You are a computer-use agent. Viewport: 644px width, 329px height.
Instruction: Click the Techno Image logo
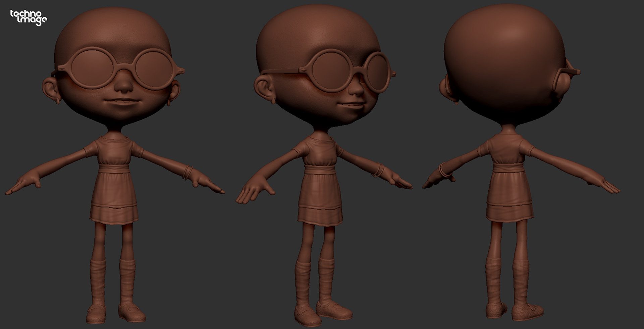pos(29,17)
